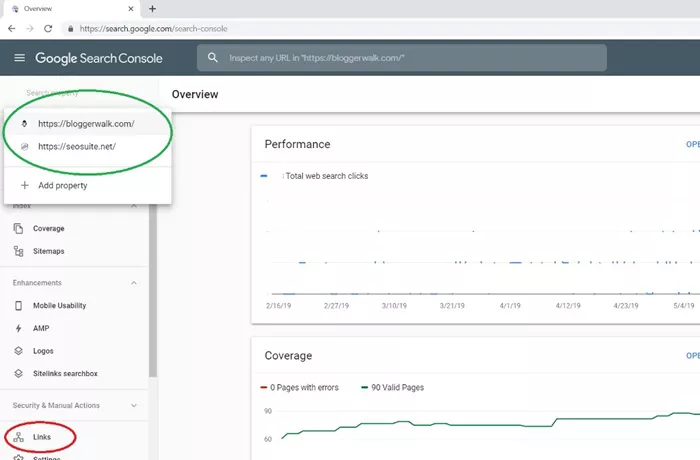
Task: Expand Security & Manual Actions chevron
Action: point(134,406)
